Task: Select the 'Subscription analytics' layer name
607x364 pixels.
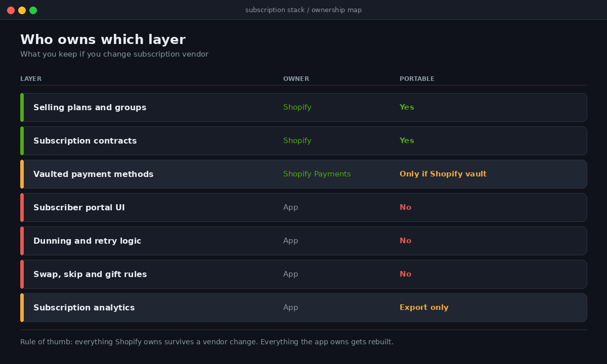Action: 84,307
